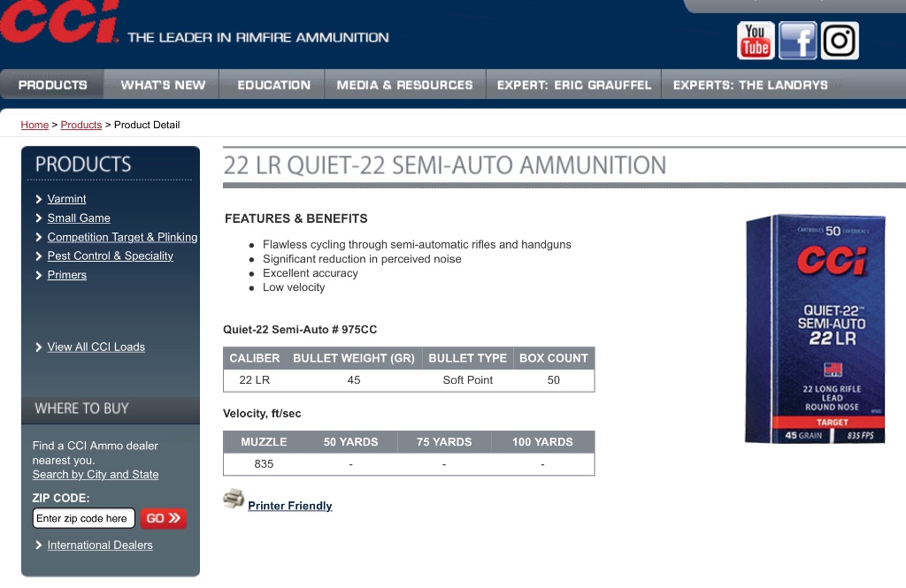Click 'Significant reduction in perceived noise' text
This screenshot has height=588, width=906.
point(362,259)
